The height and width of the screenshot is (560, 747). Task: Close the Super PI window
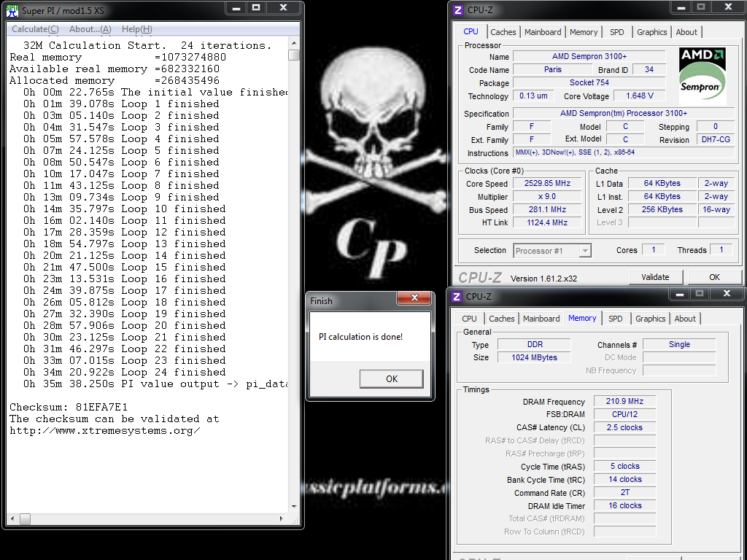284,8
